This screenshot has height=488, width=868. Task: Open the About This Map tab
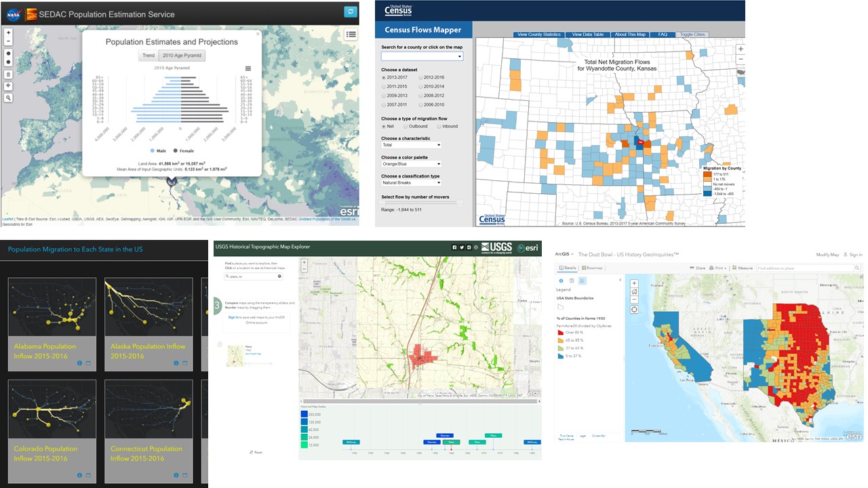click(631, 35)
